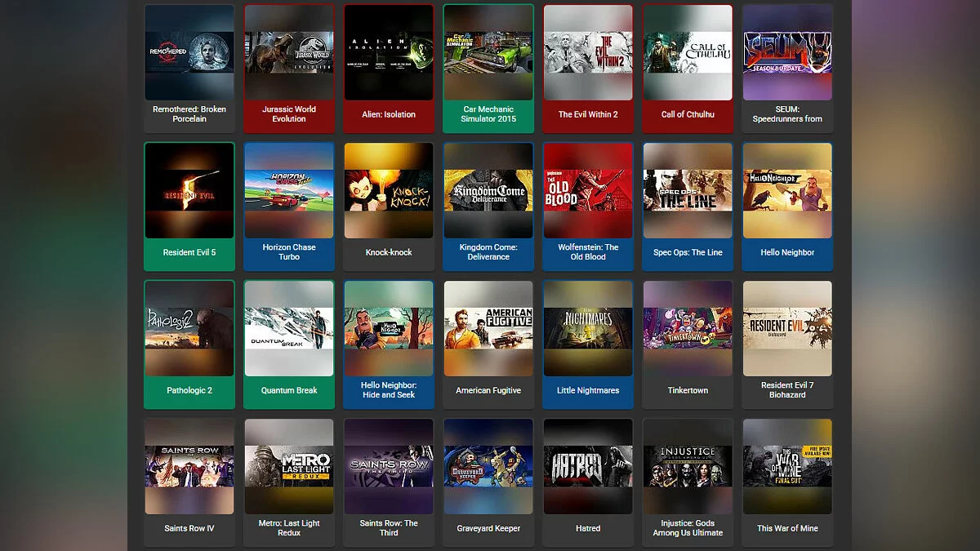Open the Alien: Isolation cover image

point(389,52)
